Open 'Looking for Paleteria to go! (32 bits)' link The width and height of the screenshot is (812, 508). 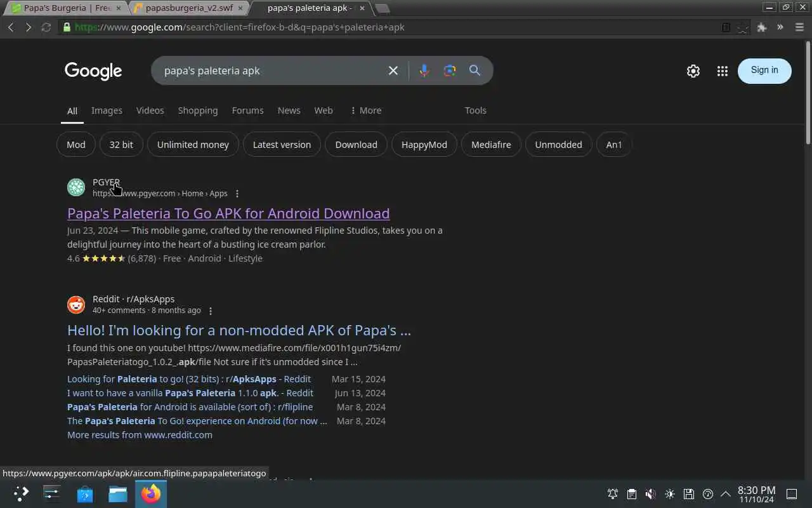pyautogui.click(x=189, y=379)
